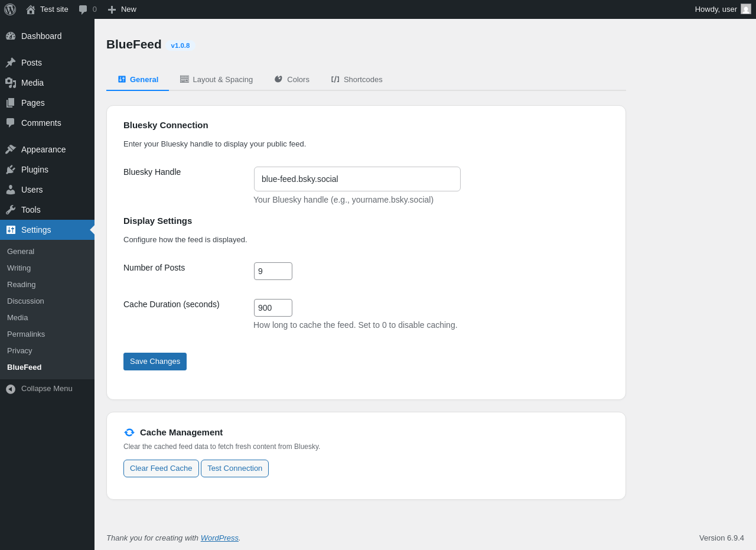Click the Bluesky Handle text field
The width and height of the screenshot is (756, 550).
click(357, 179)
